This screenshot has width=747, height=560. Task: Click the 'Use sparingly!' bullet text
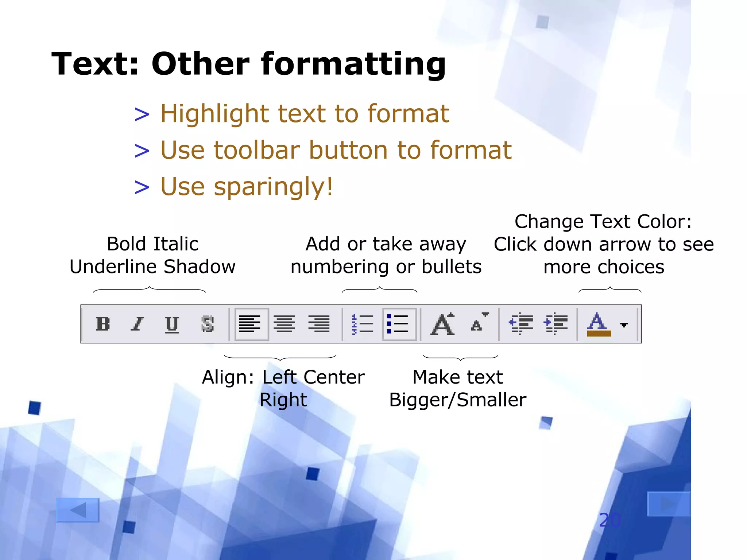[x=247, y=186]
